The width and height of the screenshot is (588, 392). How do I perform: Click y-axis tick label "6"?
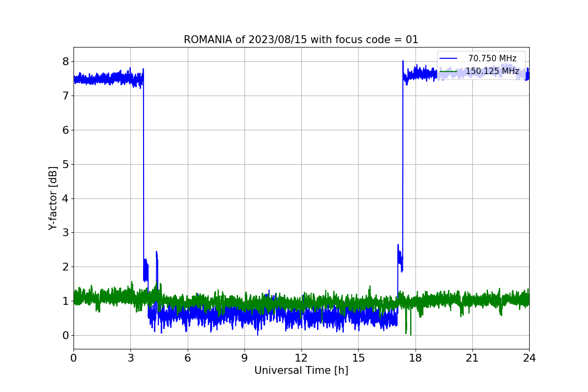click(x=65, y=130)
